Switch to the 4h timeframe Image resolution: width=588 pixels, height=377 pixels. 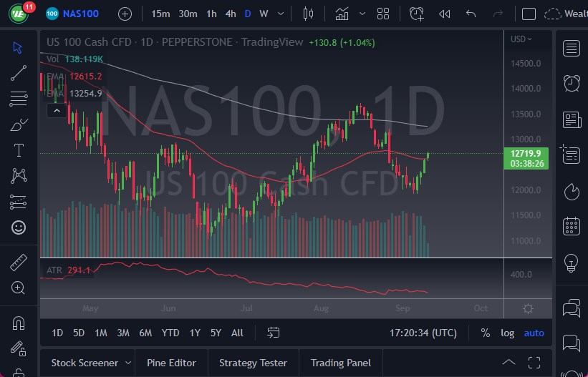[231, 14]
